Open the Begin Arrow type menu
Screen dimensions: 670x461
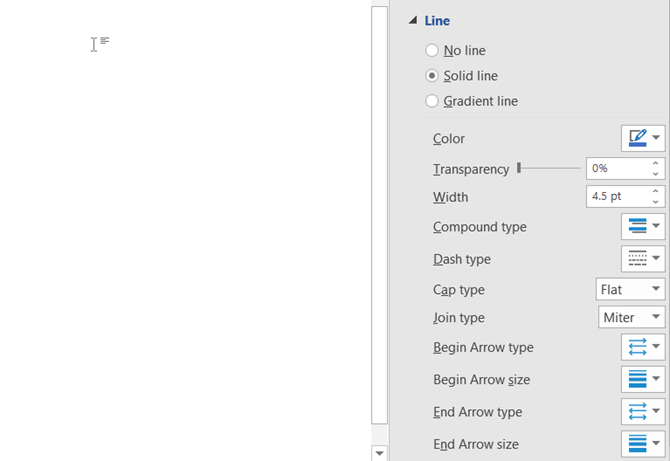click(x=643, y=348)
